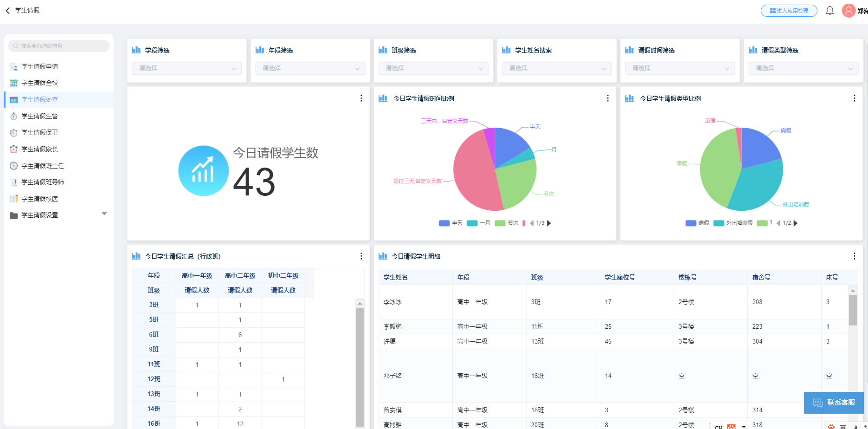Open the notification bell
868x429 pixels.
pyautogui.click(x=830, y=10)
